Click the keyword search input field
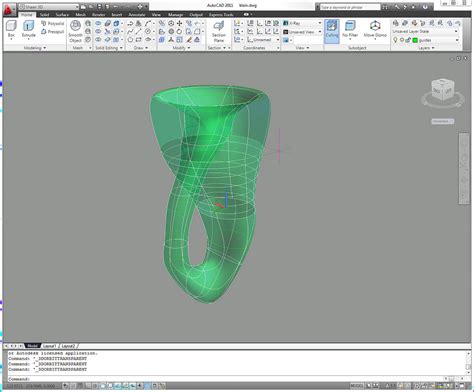474x392 pixels. click(350, 7)
